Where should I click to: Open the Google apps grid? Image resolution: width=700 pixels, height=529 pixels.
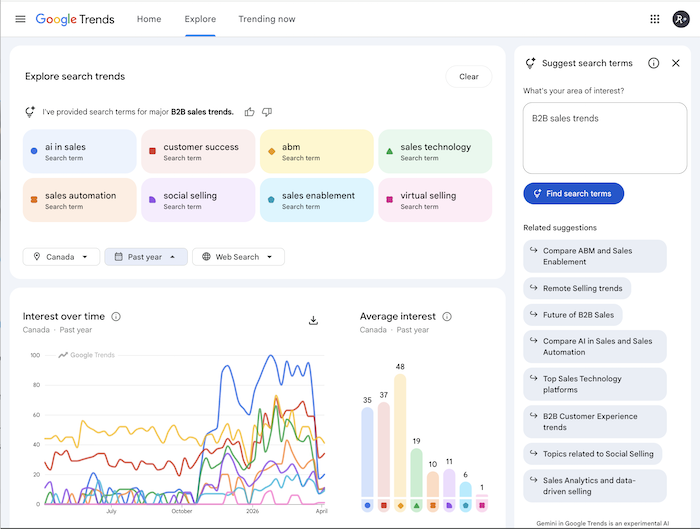(x=655, y=19)
